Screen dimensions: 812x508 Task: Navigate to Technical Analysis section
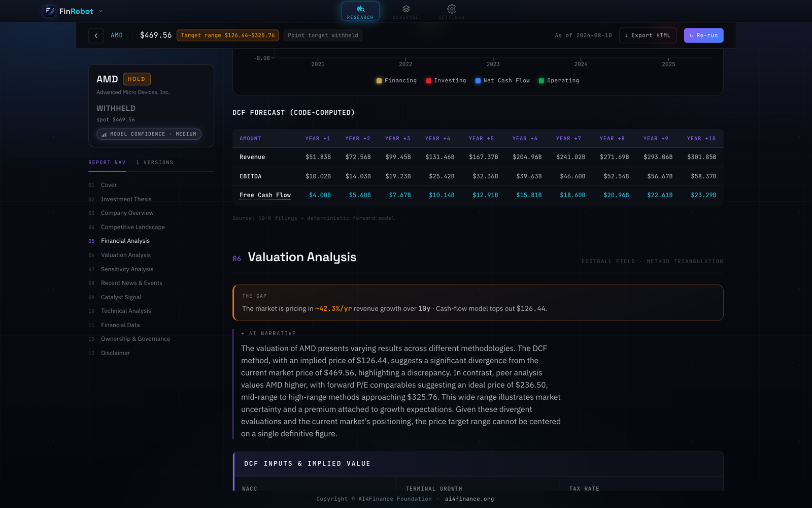(126, 311)
